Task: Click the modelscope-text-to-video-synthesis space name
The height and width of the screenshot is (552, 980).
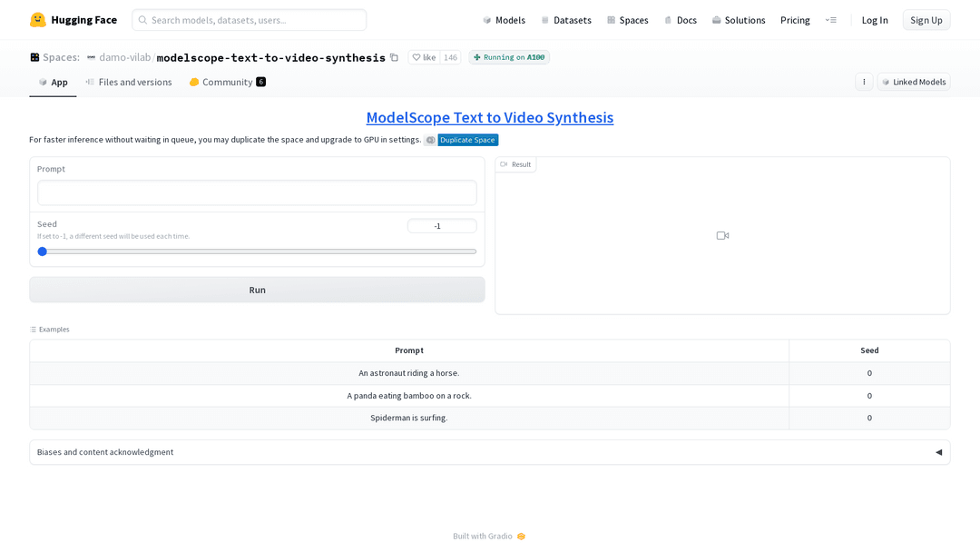Action: [270, 57]
